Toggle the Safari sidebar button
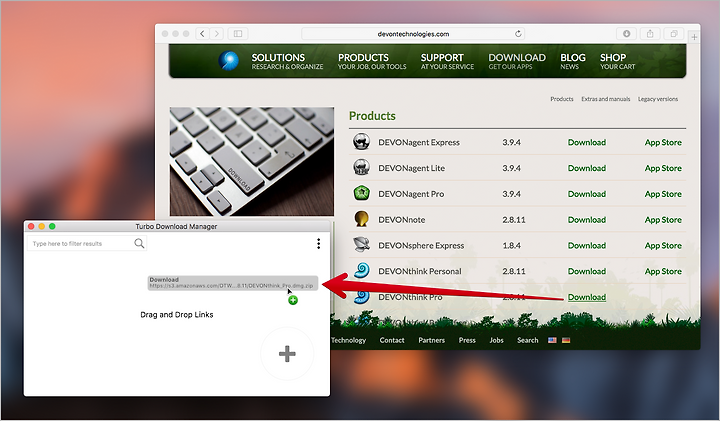This screenshot has height=421, width=720. [x=238, y=34]
